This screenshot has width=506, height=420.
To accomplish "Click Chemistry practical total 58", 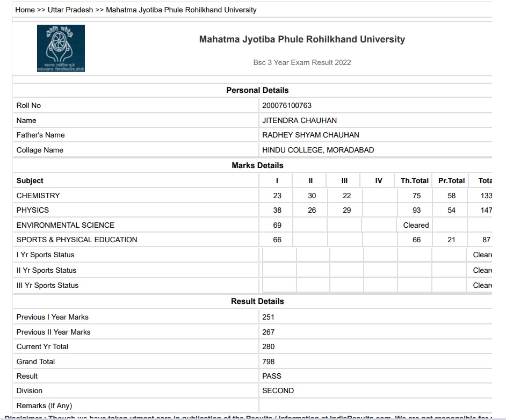I will coord(451,196).
